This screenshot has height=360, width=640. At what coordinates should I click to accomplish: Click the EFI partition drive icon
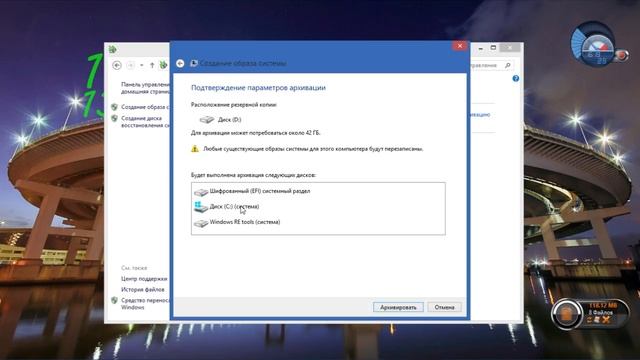[201, 191]
